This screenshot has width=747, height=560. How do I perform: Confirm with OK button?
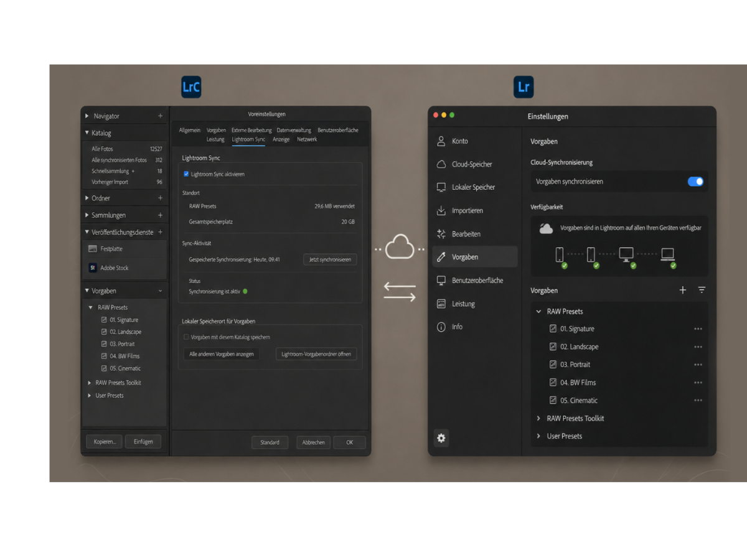(x=349, y=442)
